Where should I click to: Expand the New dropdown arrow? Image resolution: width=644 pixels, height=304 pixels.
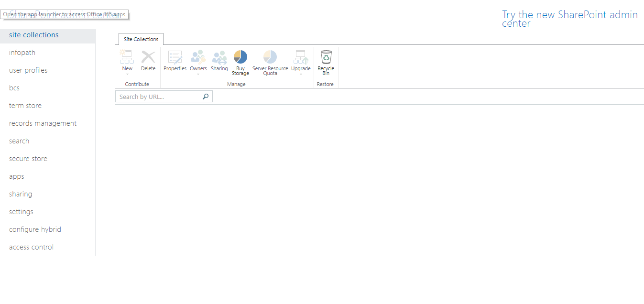click(x=127, y=74)
